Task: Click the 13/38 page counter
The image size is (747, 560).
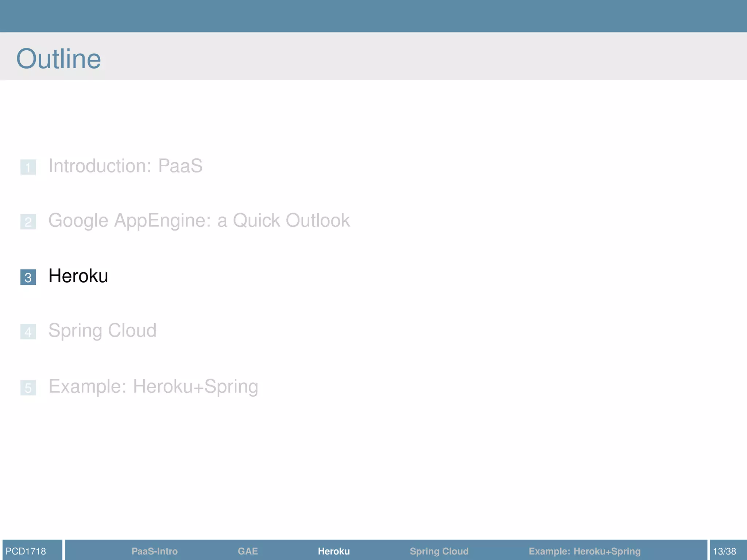Action: click(x=724, y=551)
